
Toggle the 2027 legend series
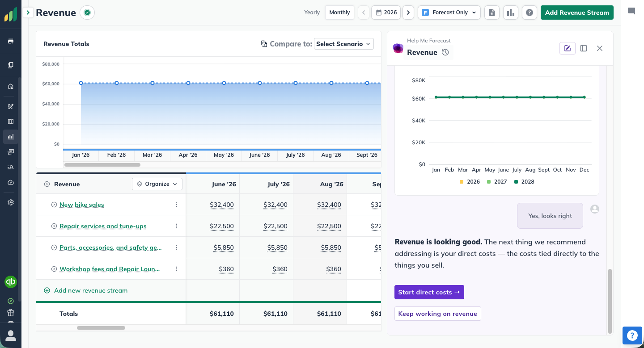pos(497,182)
